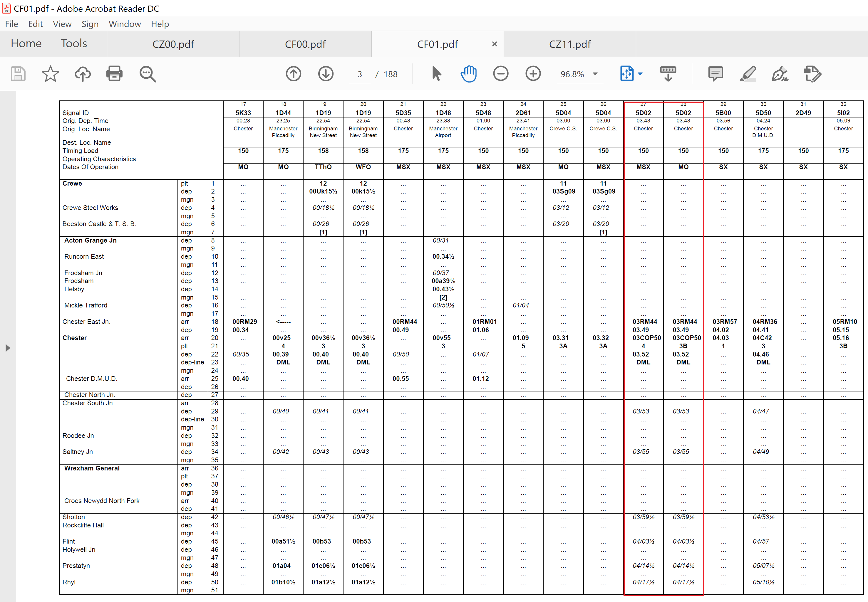Click the TThO dates of operation cell
Screen dimensions: 868x602
coord(324,167)
